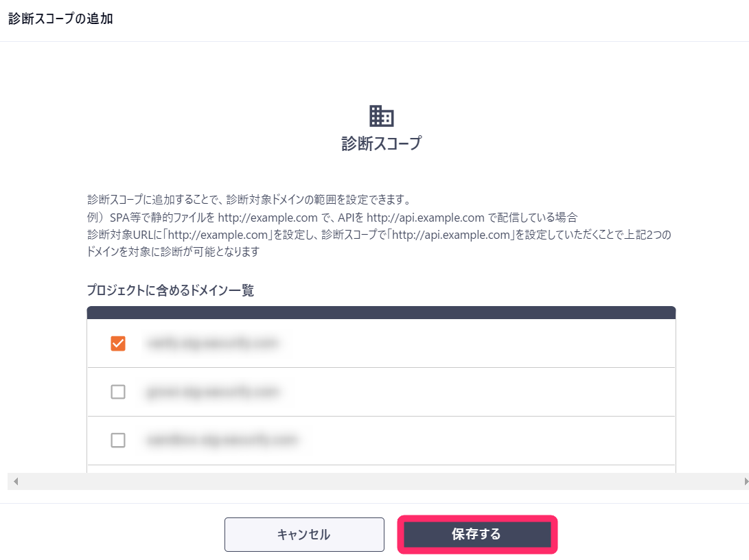Enable the third domain row checkbox
Image resolution: width=749 pixels, height=560 pixels.
pos(118,440)
